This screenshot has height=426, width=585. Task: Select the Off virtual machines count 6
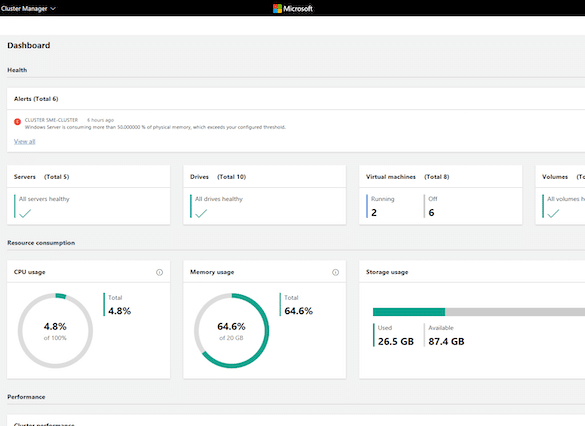tap(431, 213)
